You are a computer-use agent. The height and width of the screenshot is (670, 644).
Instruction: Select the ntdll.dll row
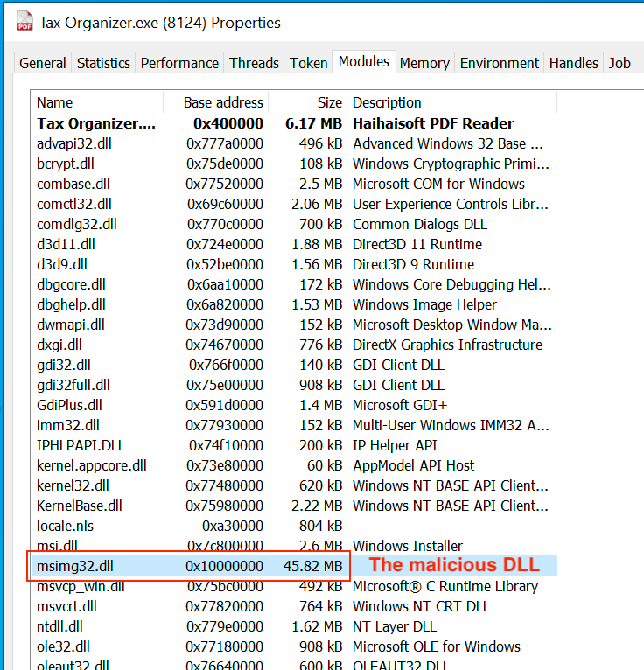(294, 626)
